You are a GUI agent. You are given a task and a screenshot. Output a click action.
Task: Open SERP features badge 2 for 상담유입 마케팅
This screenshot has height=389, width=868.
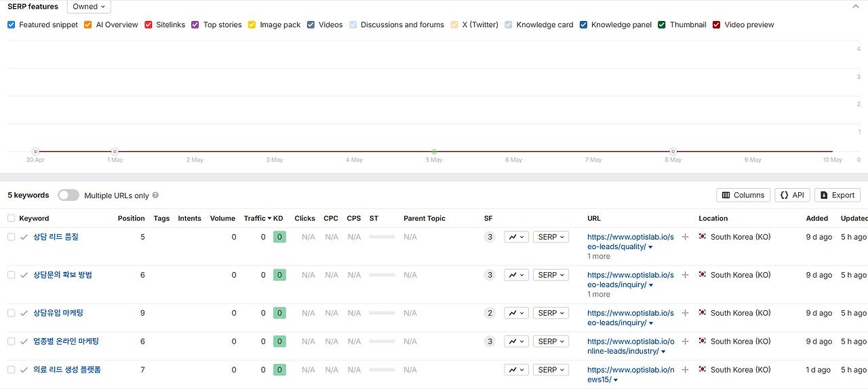(490, 313)
